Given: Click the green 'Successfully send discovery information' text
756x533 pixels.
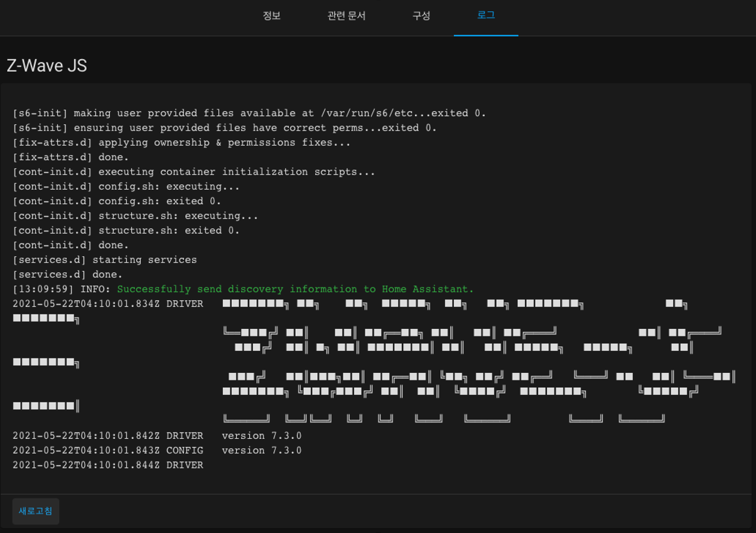Looking at the screenshot, I should tap(296, 289).
